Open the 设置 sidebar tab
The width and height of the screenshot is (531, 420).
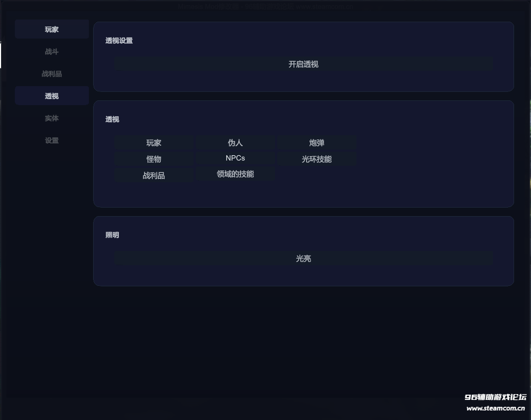[52, 141]
